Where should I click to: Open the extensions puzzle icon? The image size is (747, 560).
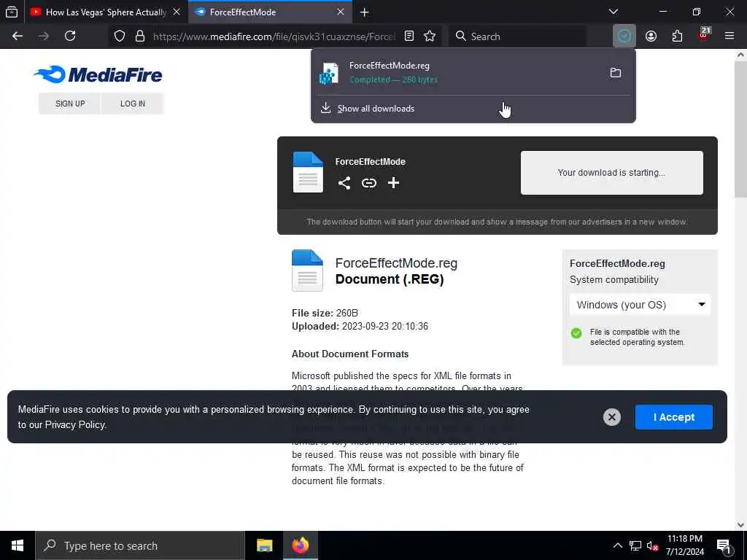click(677, 36)
